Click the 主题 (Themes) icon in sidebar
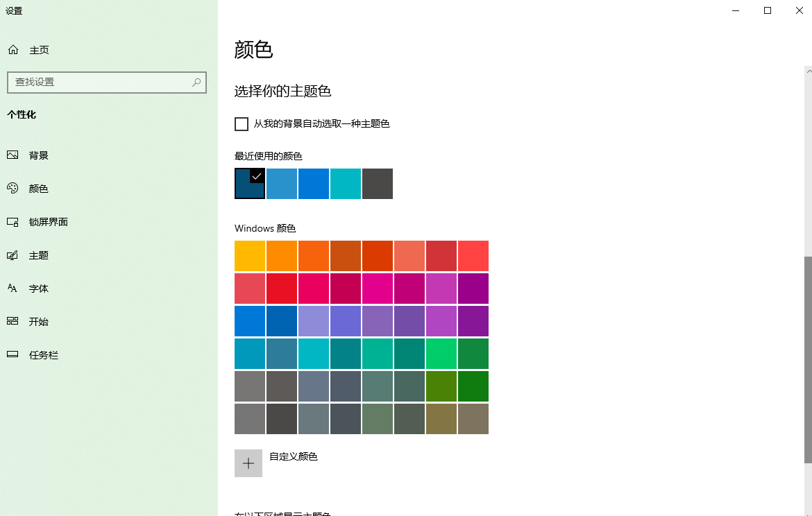Viewport: 812px width, 516px height. point(14,255)
